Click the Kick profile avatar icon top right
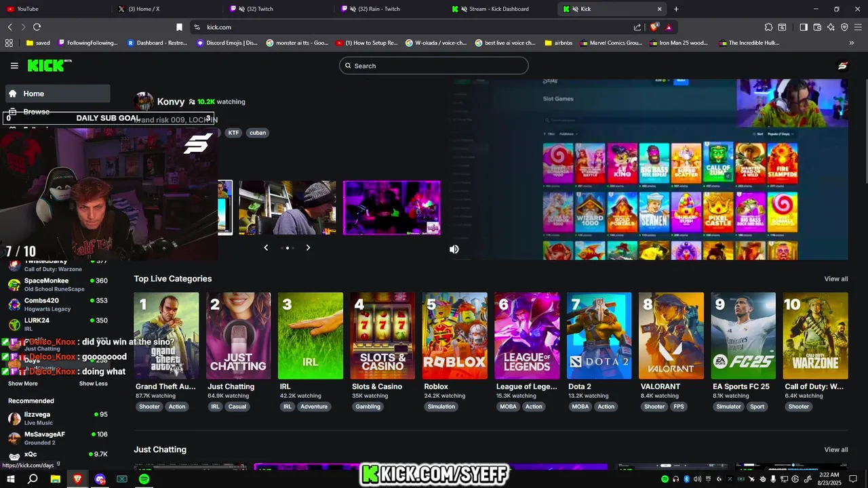The width and height of the screenshot is (868, 488). pyautogui.click(x=843, y=66)
